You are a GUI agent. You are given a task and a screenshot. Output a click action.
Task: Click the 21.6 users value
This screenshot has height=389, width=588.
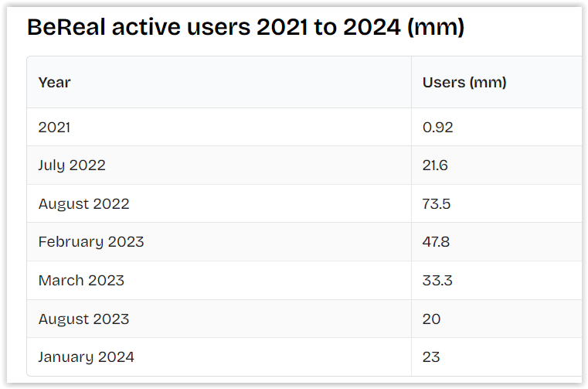(x=435, y=165)
